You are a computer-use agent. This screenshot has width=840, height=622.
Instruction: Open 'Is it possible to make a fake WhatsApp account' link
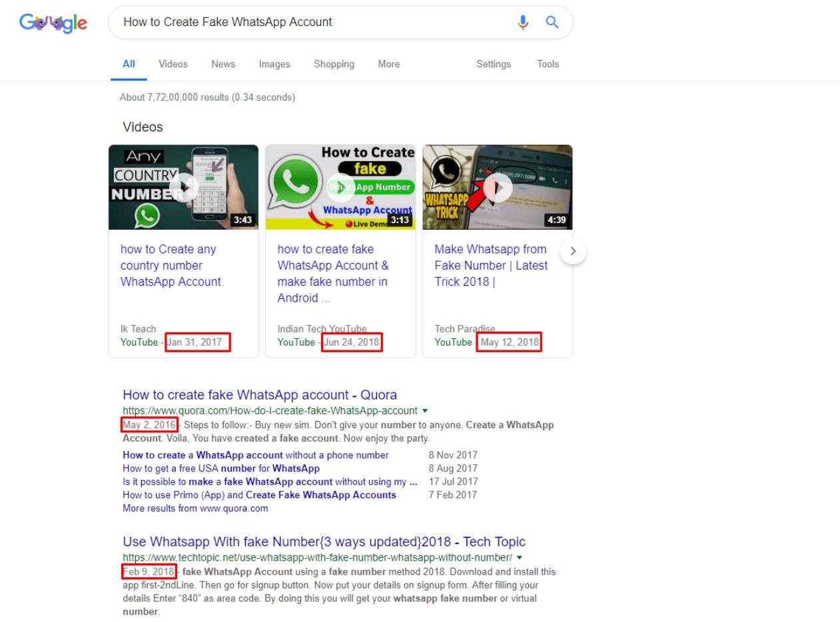270,481
